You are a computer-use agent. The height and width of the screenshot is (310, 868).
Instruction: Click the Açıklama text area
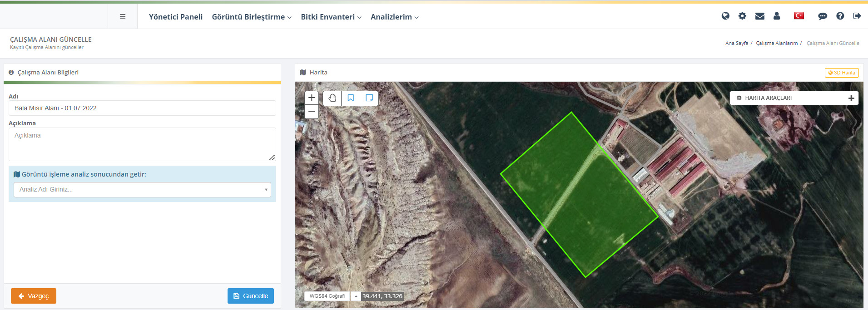pyautogui.click(x=142, y=144)
